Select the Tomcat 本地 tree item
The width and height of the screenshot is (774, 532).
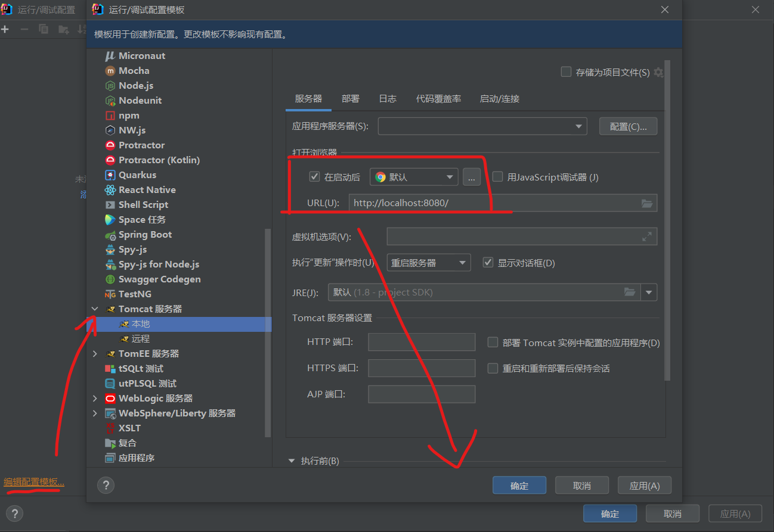point(179,323)
